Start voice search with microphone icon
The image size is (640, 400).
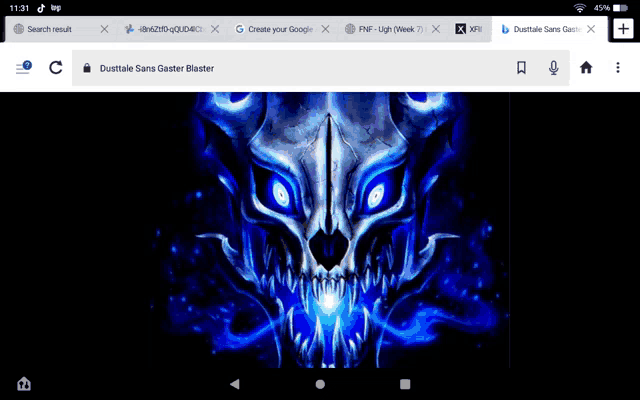click(553, 68)
